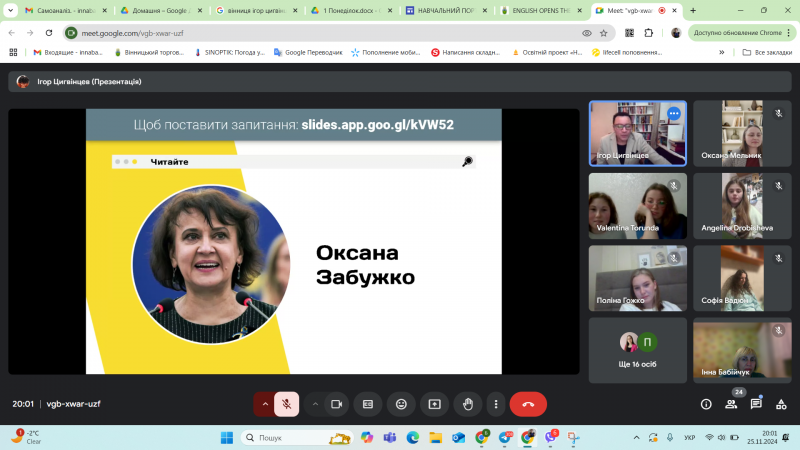The width and height of the screenshot is (800, 450).
Task: Open Meet's more options menu
Action: point(496,404)
